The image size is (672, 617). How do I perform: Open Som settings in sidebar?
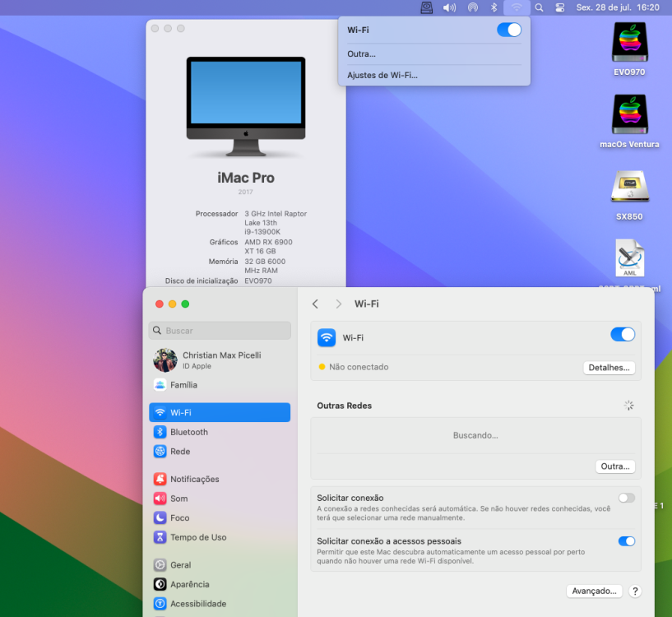coord(220,499)
